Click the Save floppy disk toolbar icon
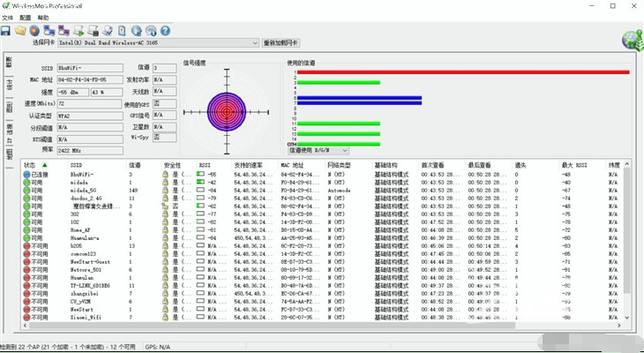The image size is (644, 353). [5, 31]
